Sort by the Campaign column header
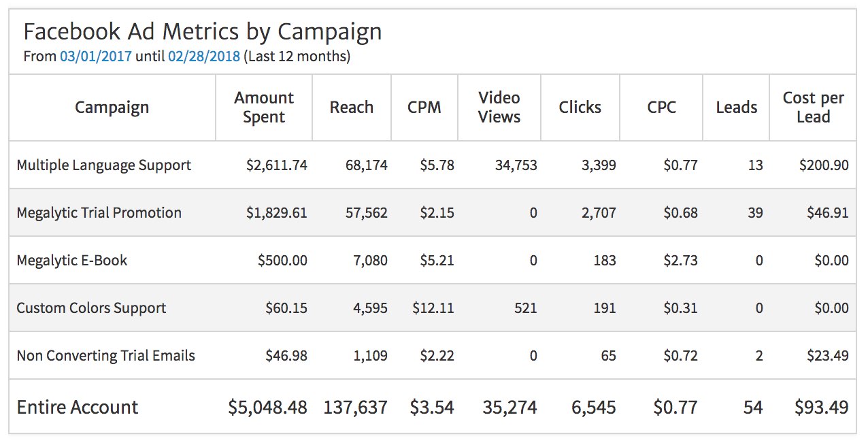 (x=112, y=108)
